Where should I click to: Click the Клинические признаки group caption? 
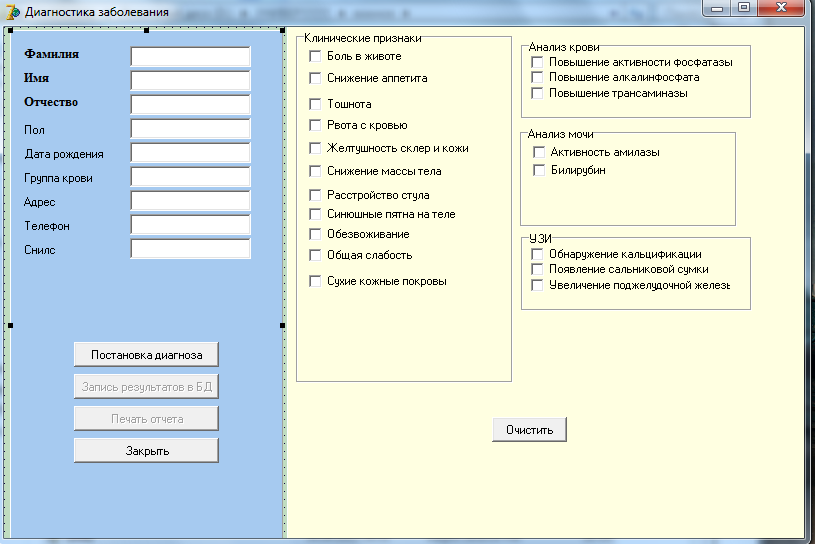(363, 38)
